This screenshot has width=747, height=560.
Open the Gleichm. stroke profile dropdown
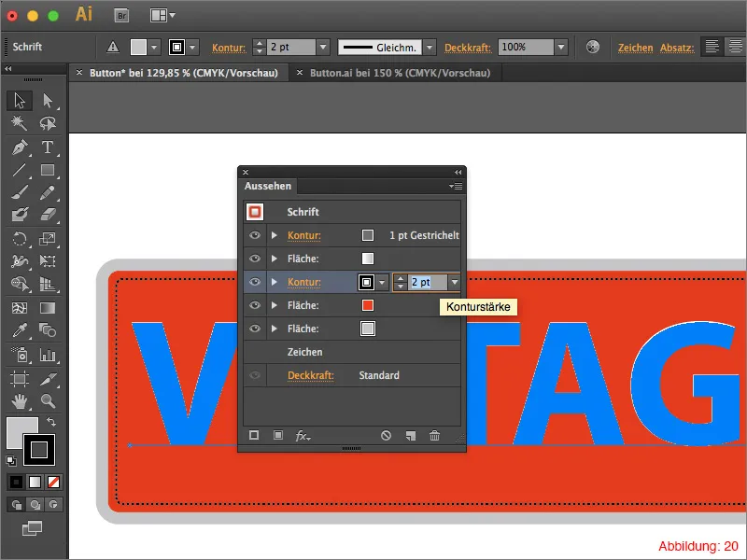[430, 48]
